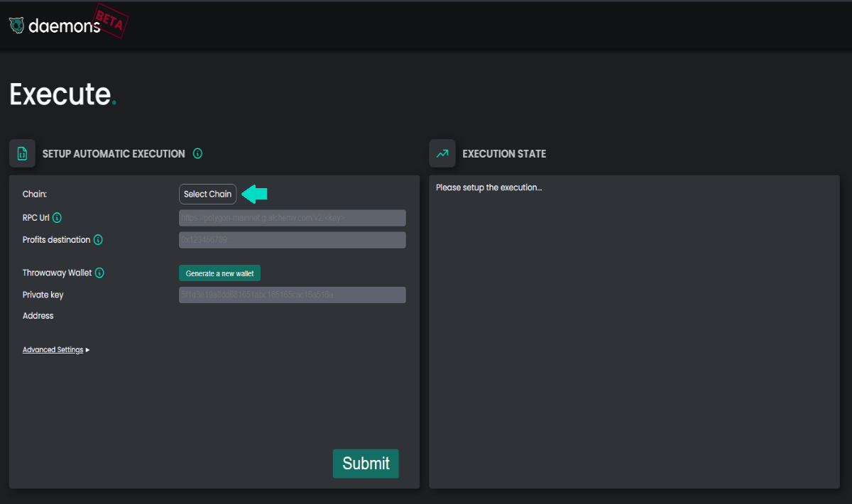Click into the Private key field
Image resolution: width=852 pixels, height=504 pixels.
click(293, 295)
